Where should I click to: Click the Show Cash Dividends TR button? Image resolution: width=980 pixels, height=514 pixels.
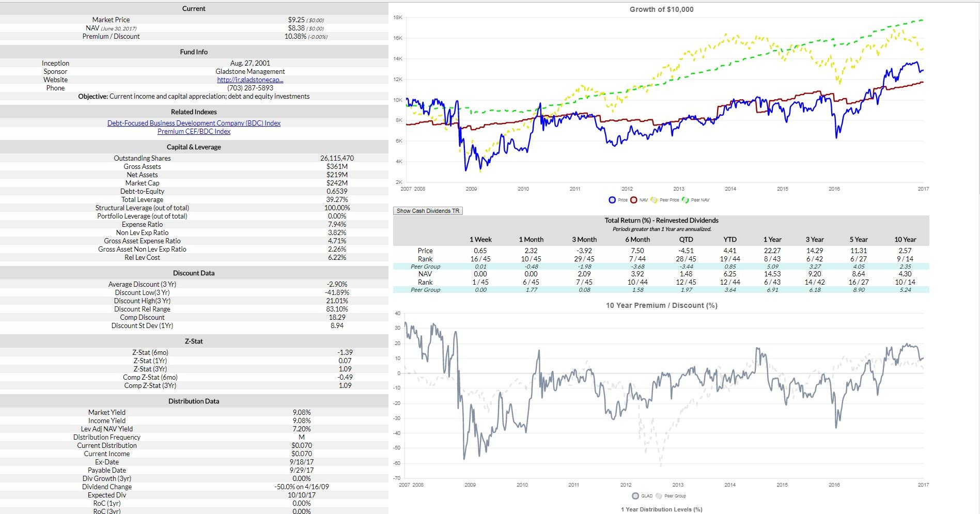click(x=427, y=211)
